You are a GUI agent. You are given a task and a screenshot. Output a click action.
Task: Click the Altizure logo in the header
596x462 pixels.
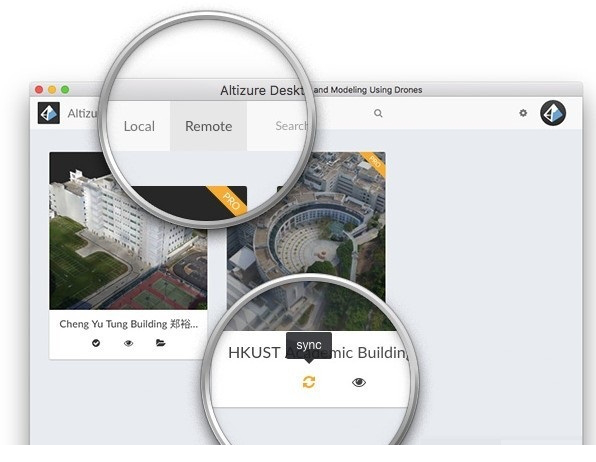(49, 113)
